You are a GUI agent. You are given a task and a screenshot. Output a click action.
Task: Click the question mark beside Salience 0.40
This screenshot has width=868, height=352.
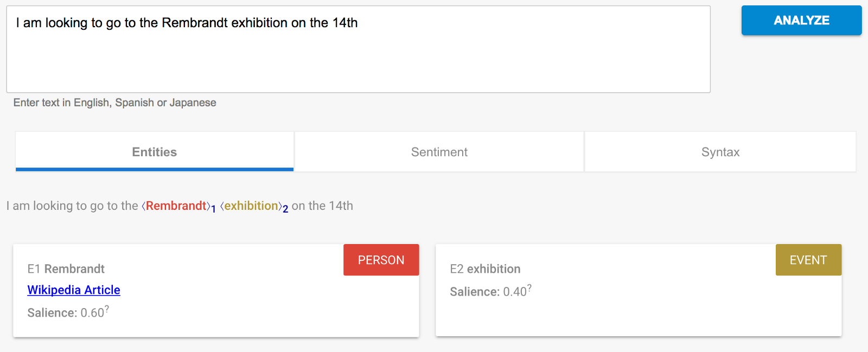pos(529,287)
